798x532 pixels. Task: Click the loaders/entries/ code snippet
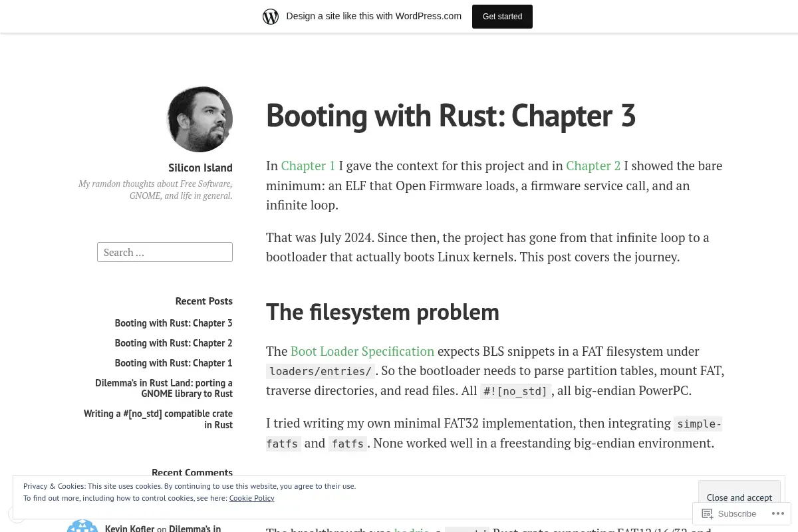321,371
